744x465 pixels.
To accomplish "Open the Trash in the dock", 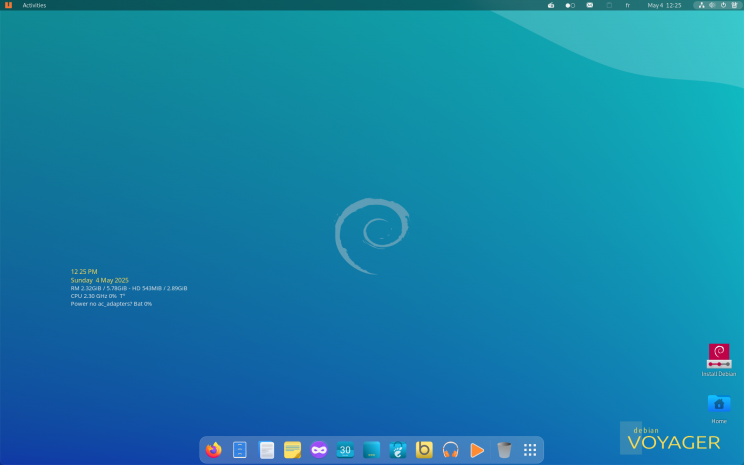I will tap(504, 450).
